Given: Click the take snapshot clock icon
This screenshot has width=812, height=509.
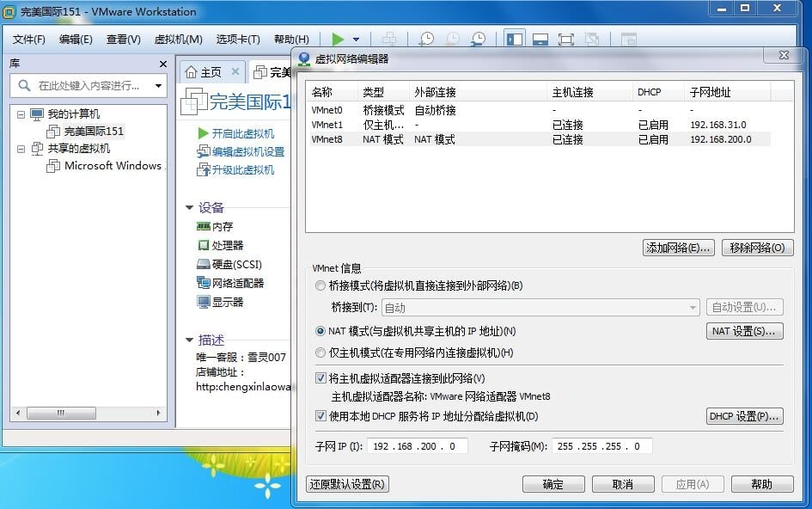Looking at the screenshot, I should pyautogui.click(x=426, y=39).
